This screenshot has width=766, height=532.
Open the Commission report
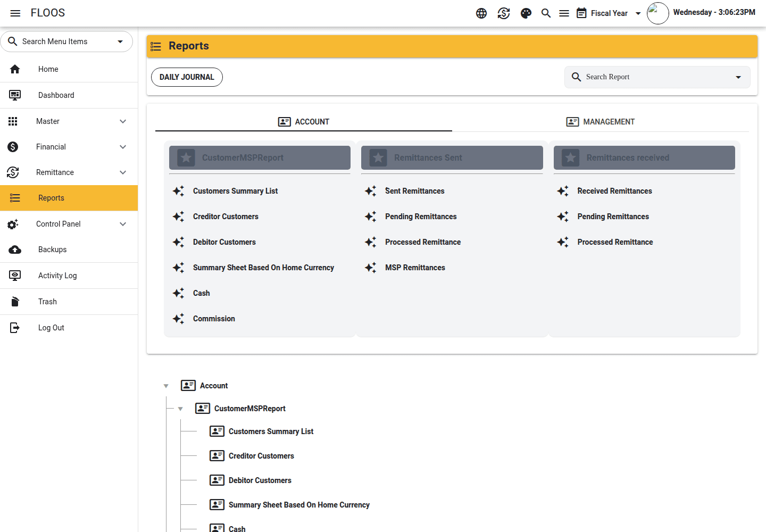(214, 319)
